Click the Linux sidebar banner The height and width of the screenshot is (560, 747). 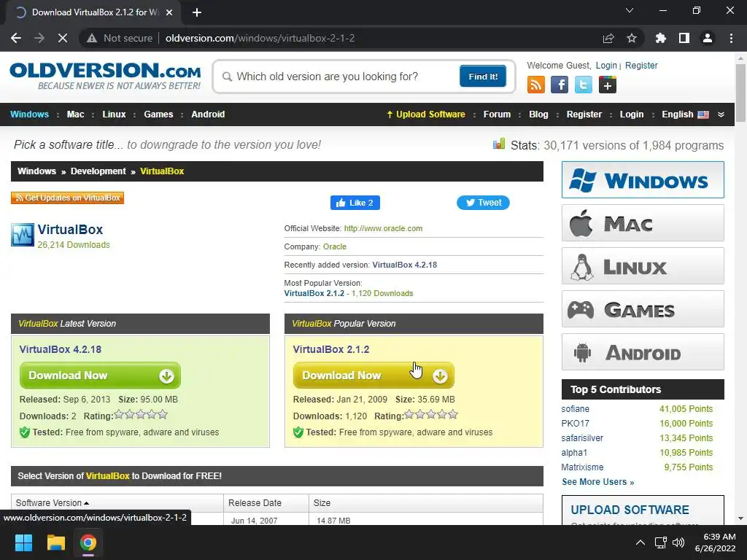point(643,265)
